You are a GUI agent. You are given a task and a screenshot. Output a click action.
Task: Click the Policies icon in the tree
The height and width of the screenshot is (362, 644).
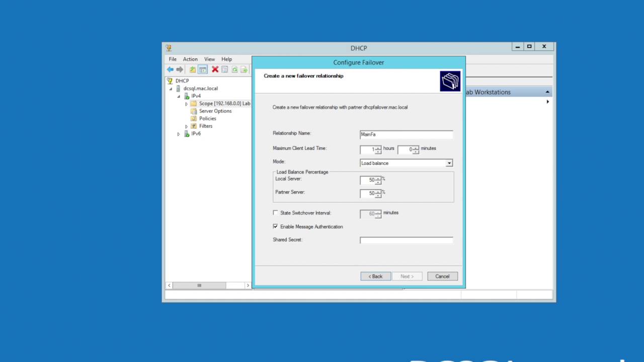tap(194, 119)
